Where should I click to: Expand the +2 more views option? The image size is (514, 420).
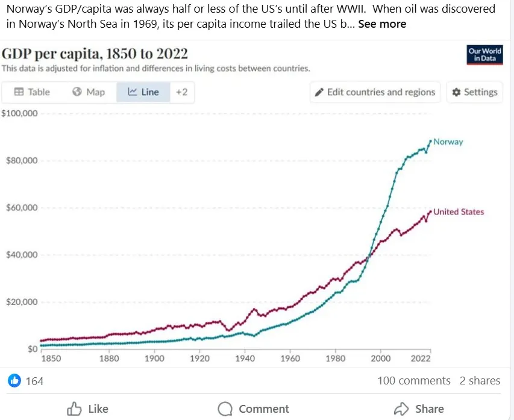tap(181, 92)
